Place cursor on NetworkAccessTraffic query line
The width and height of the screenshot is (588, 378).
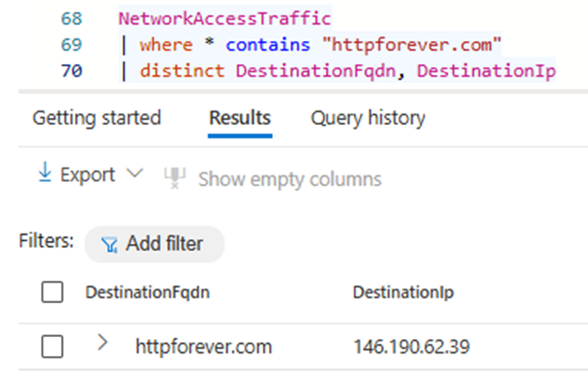click(224, 17)
